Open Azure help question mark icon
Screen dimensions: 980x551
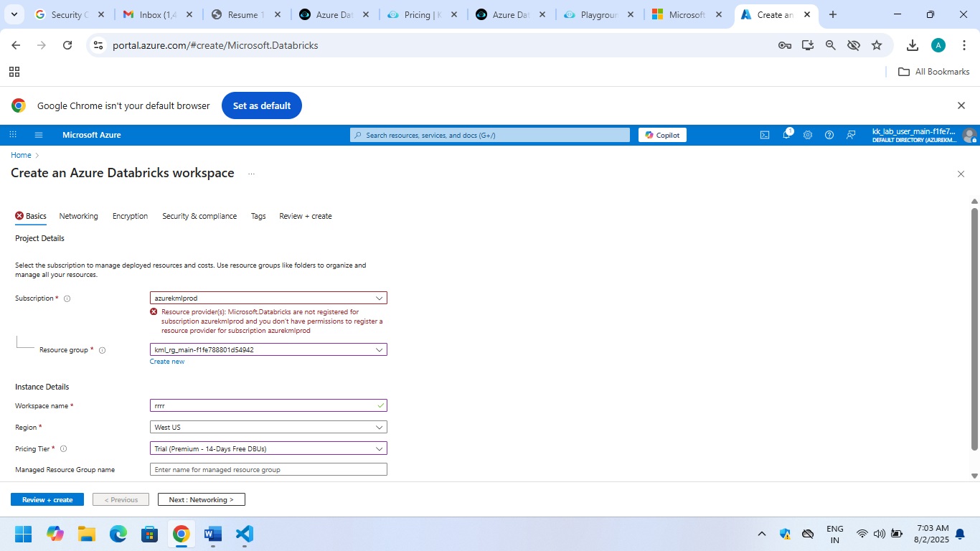click(829, 135)
